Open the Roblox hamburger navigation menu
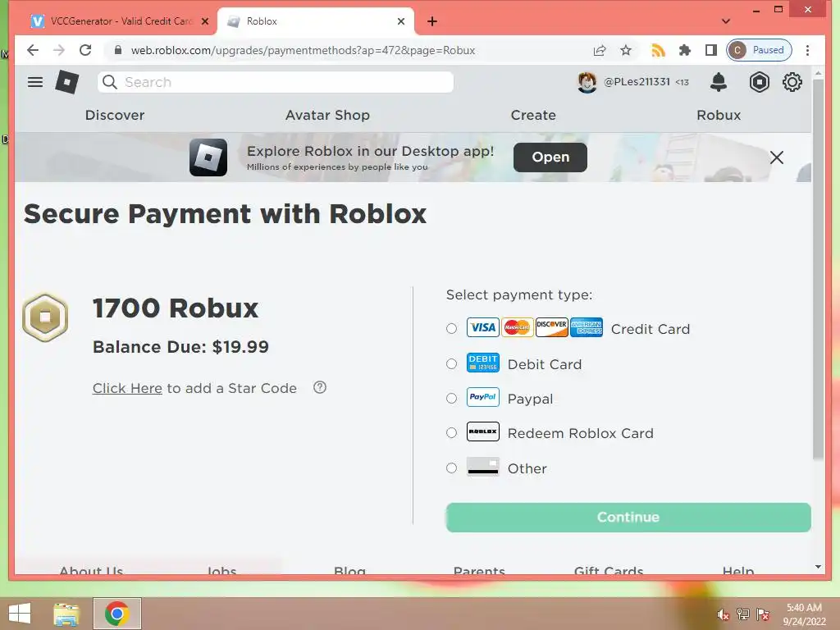 pyautogui.click(x=35, y=82)
